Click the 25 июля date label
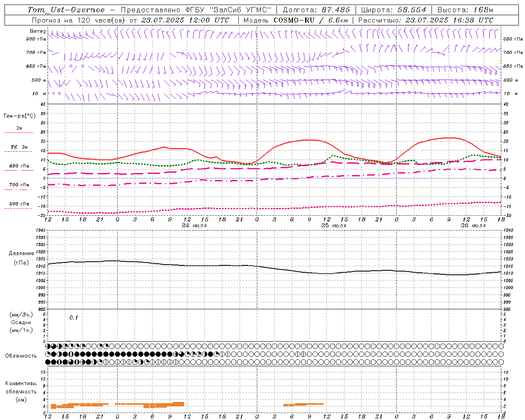Screen dimensions: 525x420 click(x=333, y=226)
